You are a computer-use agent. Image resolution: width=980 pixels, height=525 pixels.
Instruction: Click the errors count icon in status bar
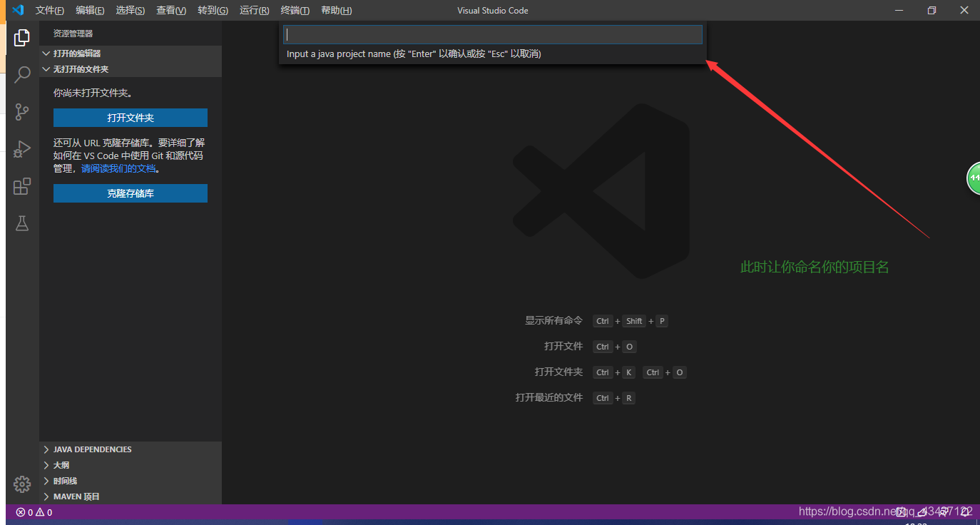pyautogui.click(x=24, y=512)
